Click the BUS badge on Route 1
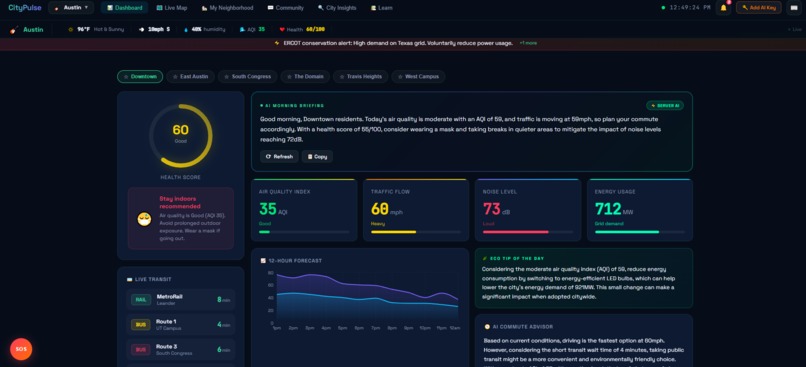This screenshot has width=806, height=367. 140,324
